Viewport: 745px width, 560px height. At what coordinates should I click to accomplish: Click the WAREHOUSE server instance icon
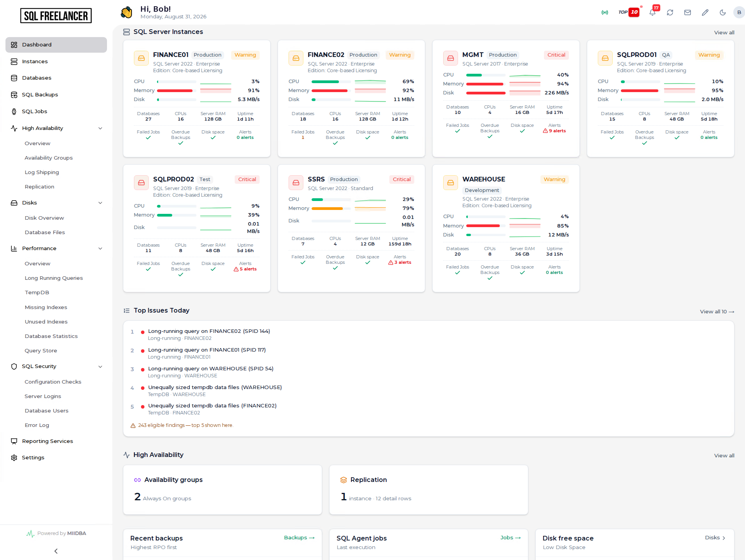click(x=451, y=183)
